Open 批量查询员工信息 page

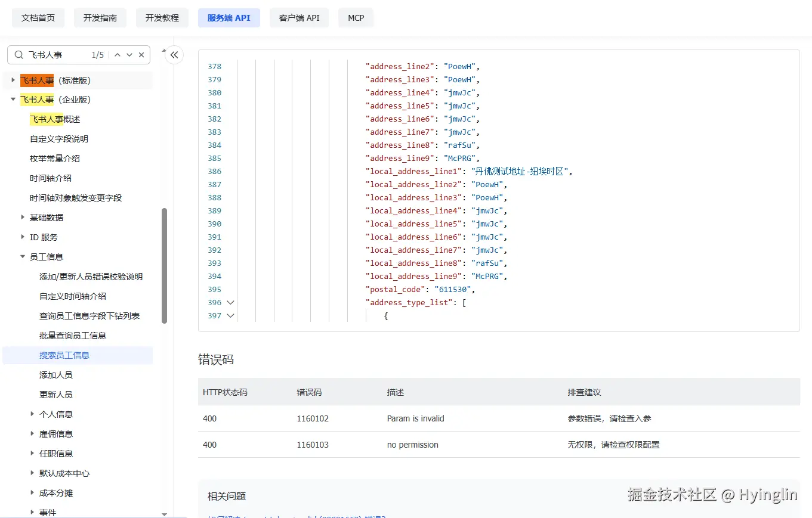point(73,336)
